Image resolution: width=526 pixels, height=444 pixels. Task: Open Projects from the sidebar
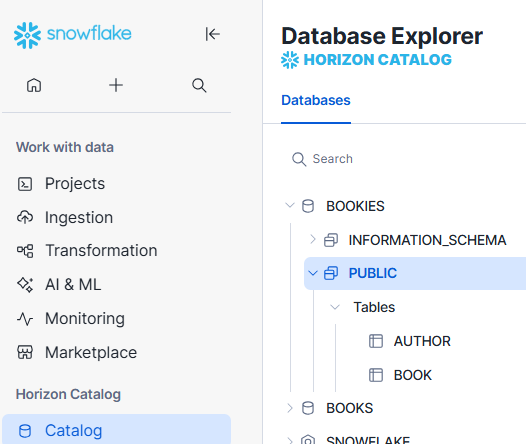[x=75, y=184]
